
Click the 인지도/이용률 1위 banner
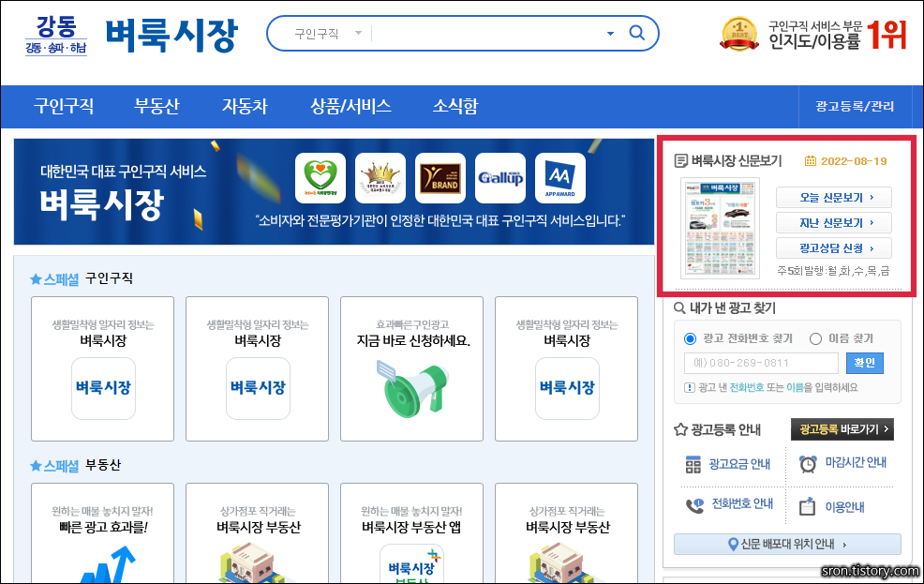pyautogui.click(x=813, y=34)
